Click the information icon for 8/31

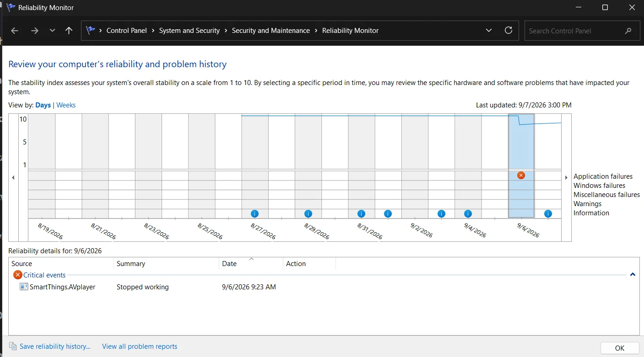(x=361, y=213)
